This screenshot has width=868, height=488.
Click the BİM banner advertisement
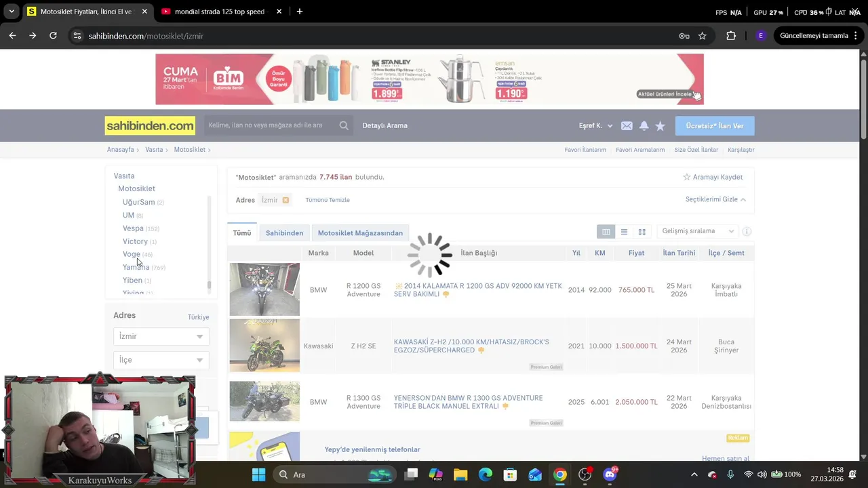[x=429, y=79]
